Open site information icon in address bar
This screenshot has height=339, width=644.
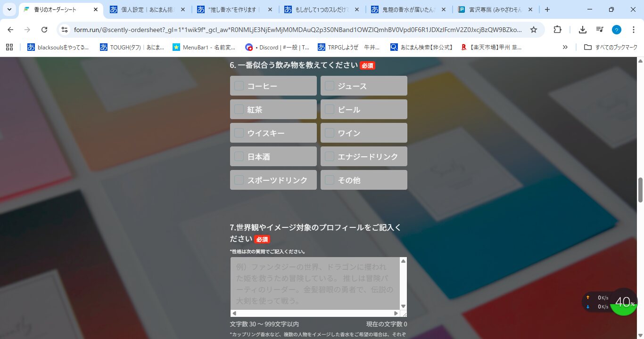point(65,30)
